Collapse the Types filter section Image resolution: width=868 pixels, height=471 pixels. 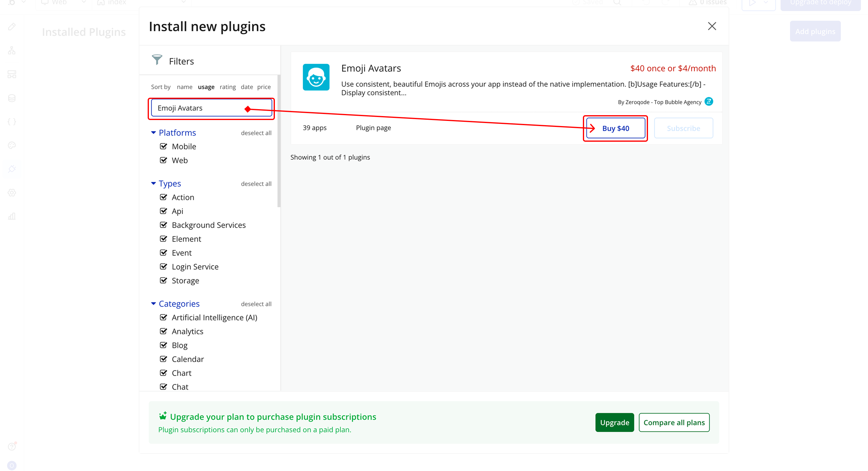pyautogui.click(x=154, y=183)
